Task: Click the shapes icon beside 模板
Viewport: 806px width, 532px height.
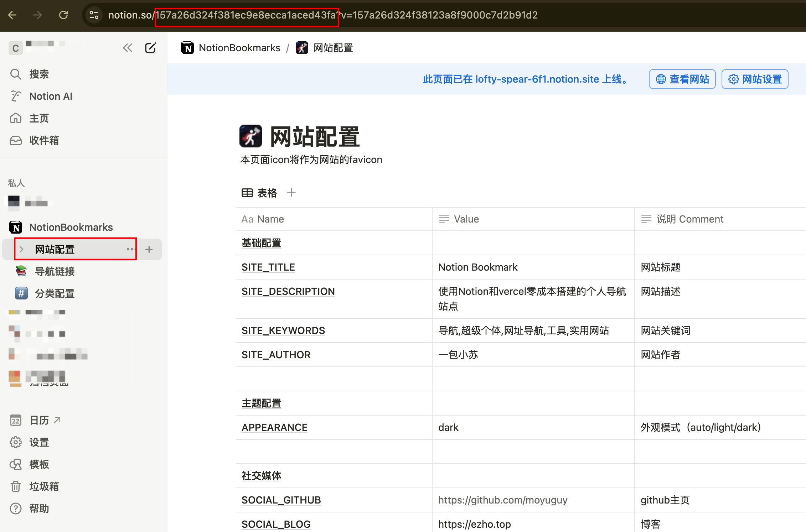Action: point(15,464)
